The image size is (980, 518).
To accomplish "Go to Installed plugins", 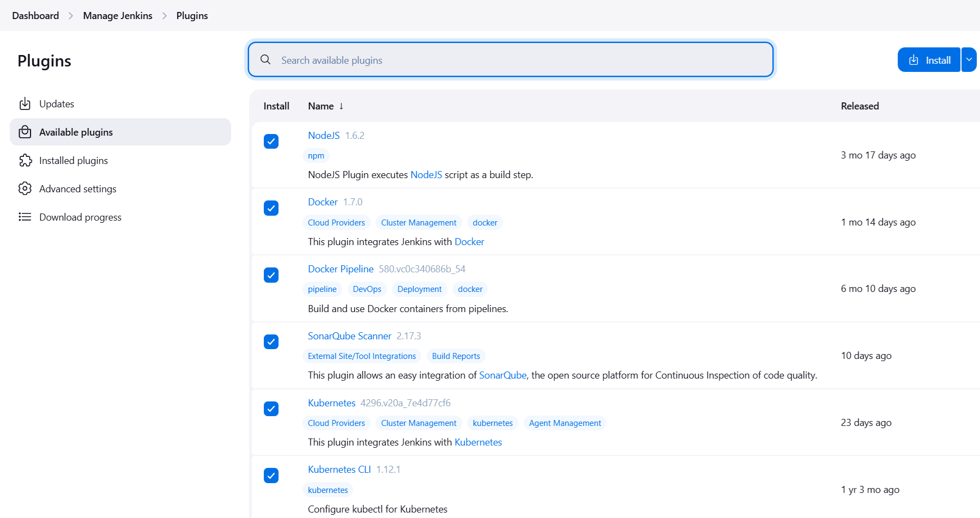I will click(x=120, y=160).
